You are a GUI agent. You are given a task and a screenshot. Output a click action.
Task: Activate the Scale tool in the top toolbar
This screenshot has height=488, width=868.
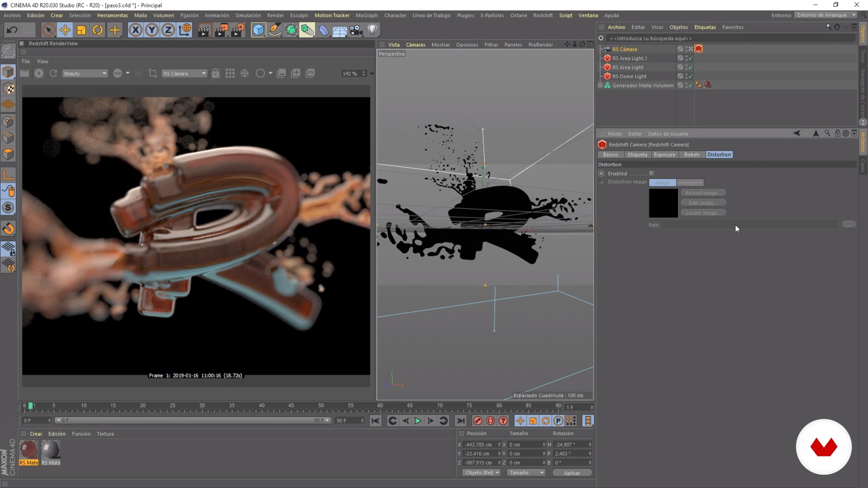point(81,30)
